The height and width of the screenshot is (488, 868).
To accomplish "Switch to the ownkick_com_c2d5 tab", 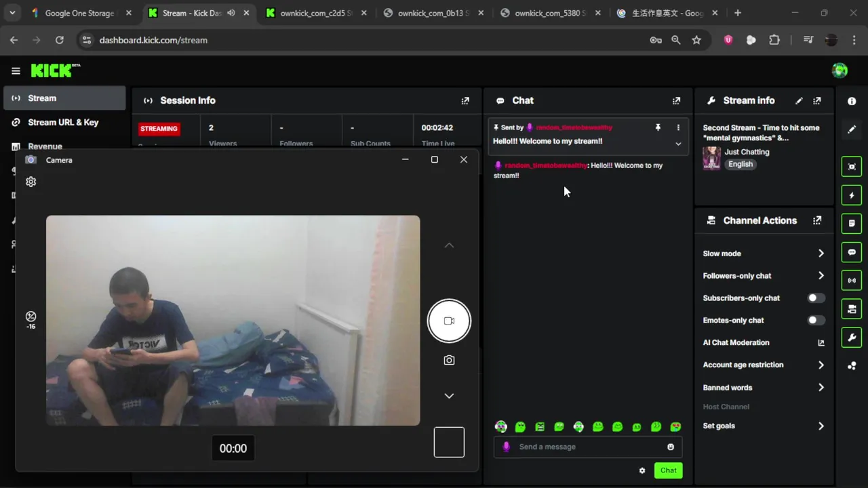I will (x=316, y=13).
